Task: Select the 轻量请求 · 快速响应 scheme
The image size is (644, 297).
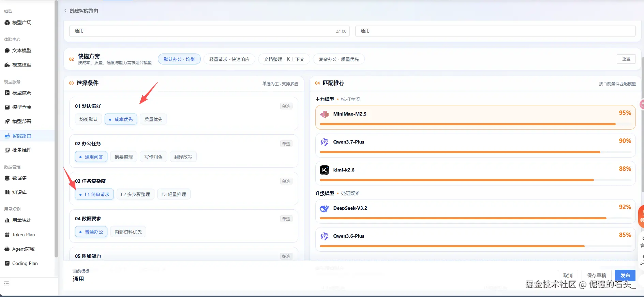Action: (229, 59)
